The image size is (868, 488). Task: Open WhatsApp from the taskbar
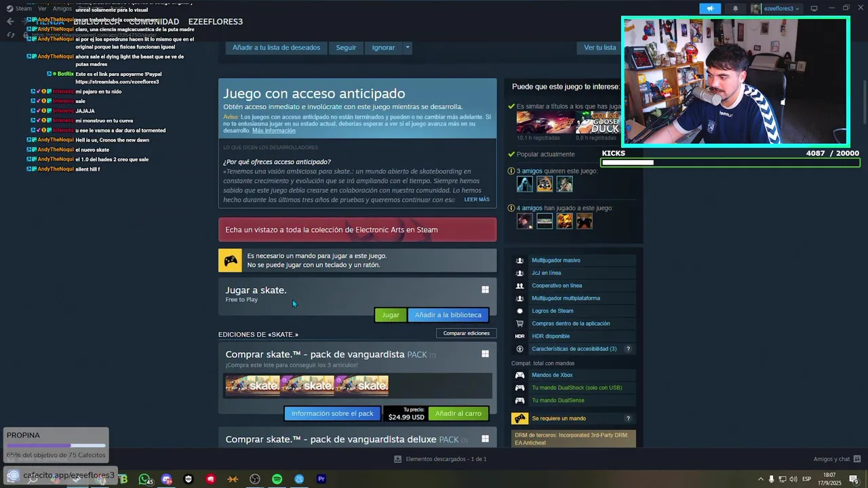tap(144, 479)
